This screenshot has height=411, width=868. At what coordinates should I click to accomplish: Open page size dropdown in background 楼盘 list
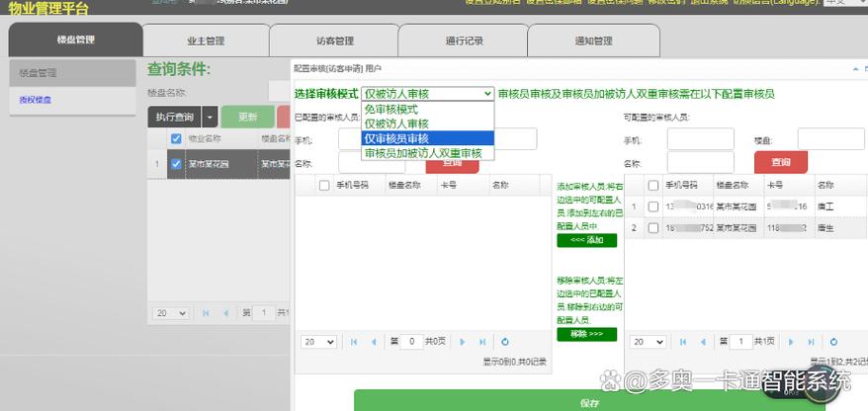pyautogui.click(x=172, y=313)
